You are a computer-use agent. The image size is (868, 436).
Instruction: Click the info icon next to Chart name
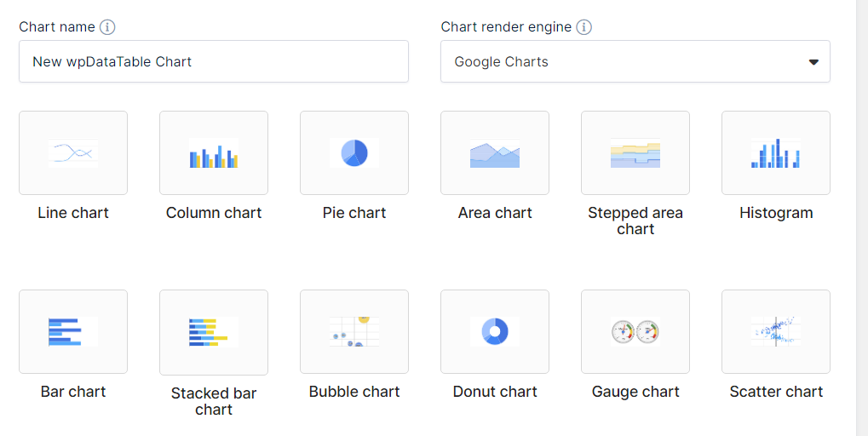tap(107, 26)
